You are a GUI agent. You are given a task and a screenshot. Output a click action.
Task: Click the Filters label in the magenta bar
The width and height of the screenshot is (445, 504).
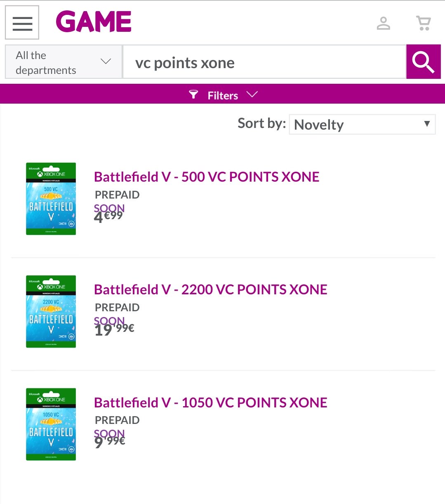pyautogui.click(x=223, y=95)
